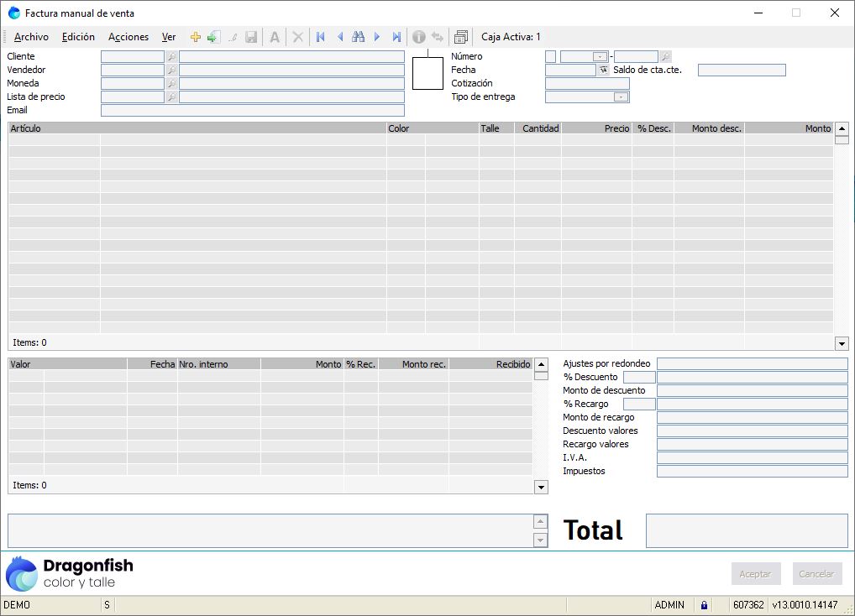Click the Dragonfish logo
Screen dimensions: 855x616
coord(69,573)
